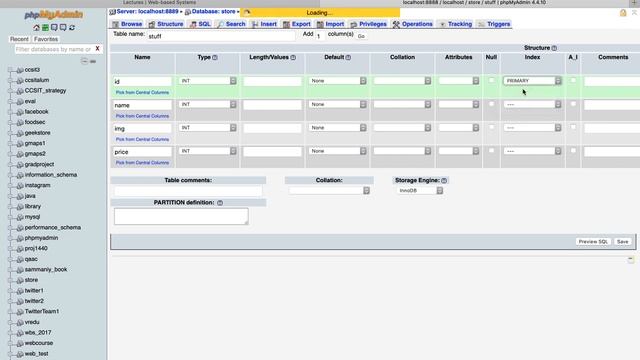Open the Collation dropdown for price column
The width and height of the screenshot is (640, 360).
[x=402, y=151]
